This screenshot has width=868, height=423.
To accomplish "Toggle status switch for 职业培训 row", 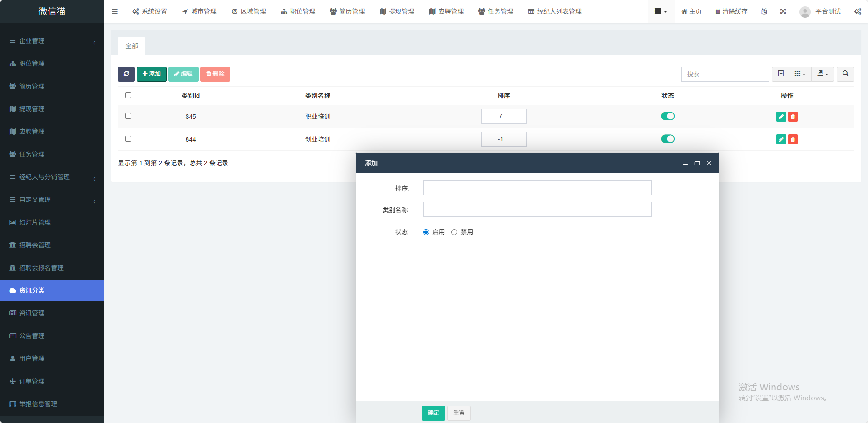I will 667,116.
